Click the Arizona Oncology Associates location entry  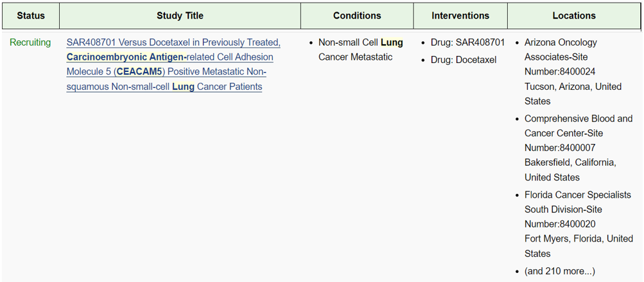(561, 42)
